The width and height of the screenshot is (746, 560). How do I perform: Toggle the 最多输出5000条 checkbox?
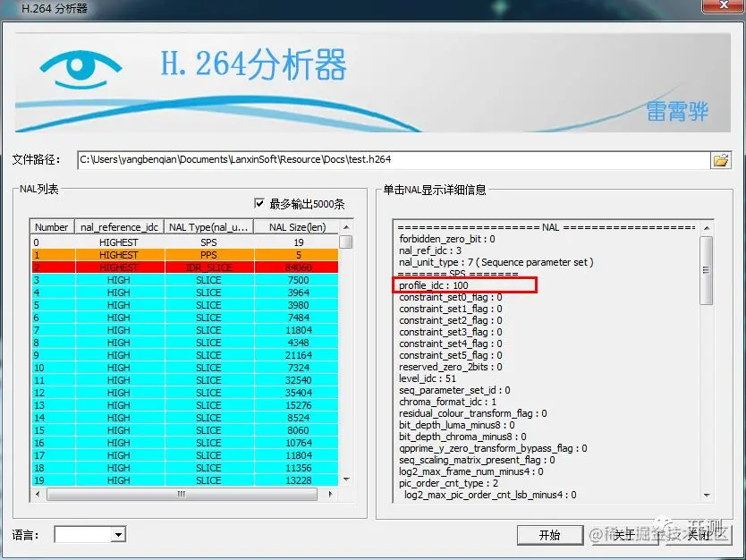[259, 204]
